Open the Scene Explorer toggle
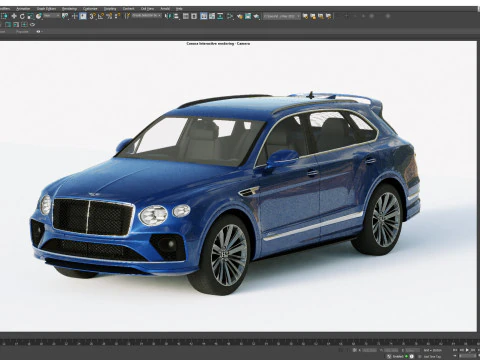The width and height of the screenshot is (480, 360). [x=186, y=16]
